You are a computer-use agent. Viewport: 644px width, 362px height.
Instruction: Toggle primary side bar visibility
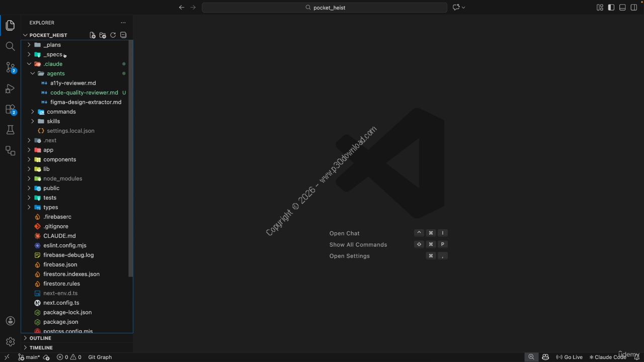click(611, 8)
